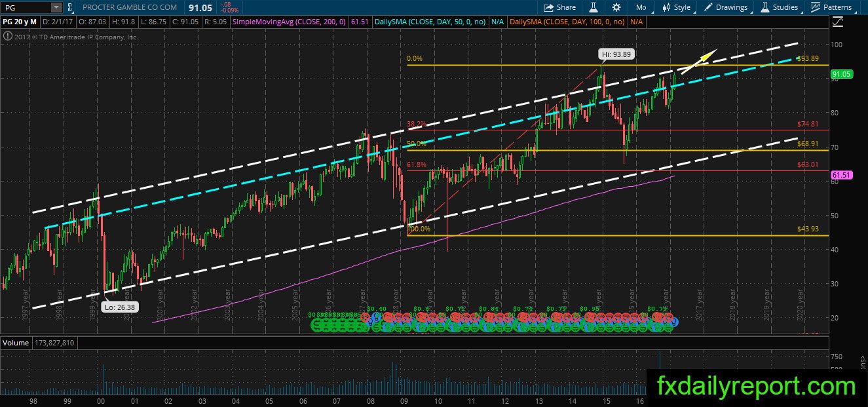
Task: Click the green 91.05 price axis tag
Action: coord(840,75)
